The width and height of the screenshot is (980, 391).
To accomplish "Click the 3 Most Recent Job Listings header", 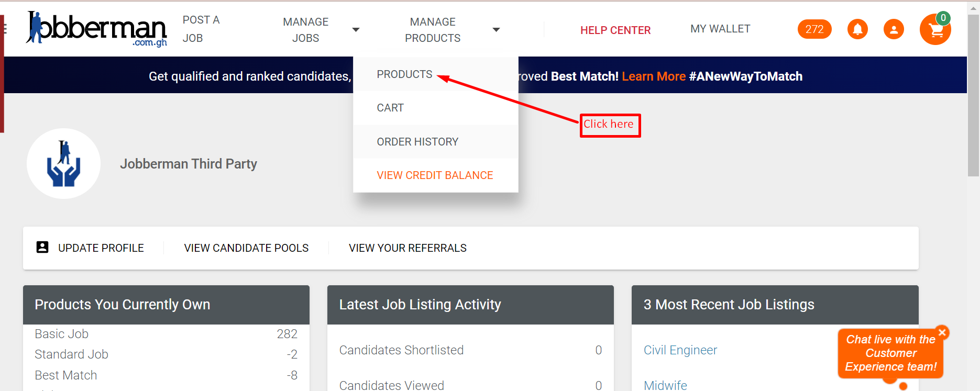I will coord(775,305).
